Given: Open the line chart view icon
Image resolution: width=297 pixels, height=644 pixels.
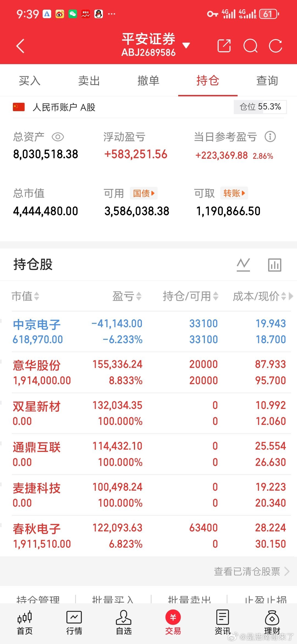Looking at the screenshot, I should [x=243, y=265].
